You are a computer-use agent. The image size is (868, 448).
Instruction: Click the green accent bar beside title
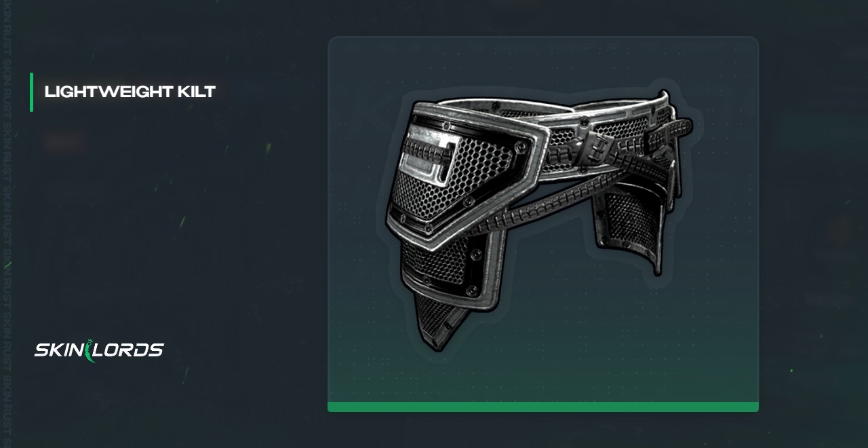31,92
